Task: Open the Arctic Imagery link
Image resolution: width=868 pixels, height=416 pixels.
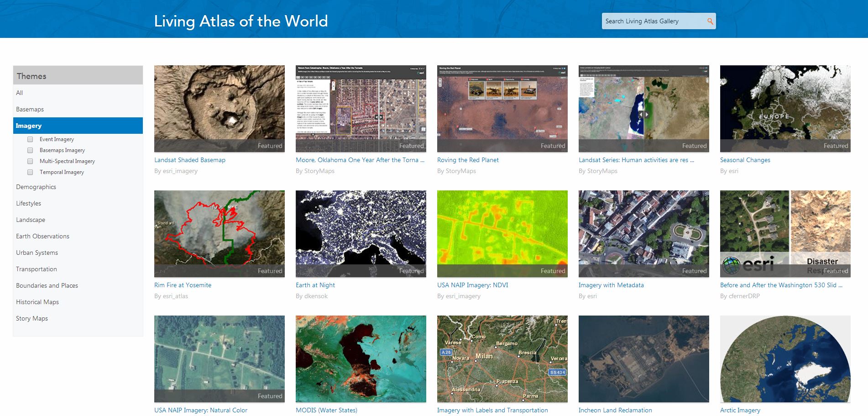Action: 740,410
